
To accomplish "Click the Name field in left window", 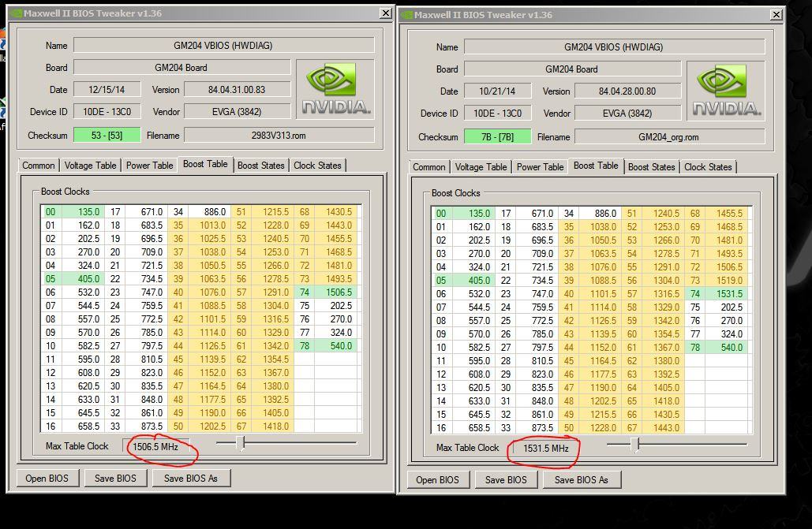I will (223, 45).
